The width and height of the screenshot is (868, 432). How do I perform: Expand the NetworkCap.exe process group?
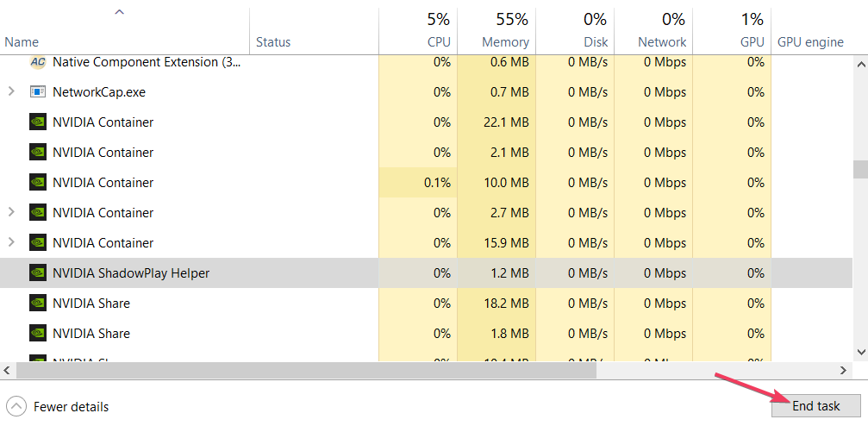point(11,91)
